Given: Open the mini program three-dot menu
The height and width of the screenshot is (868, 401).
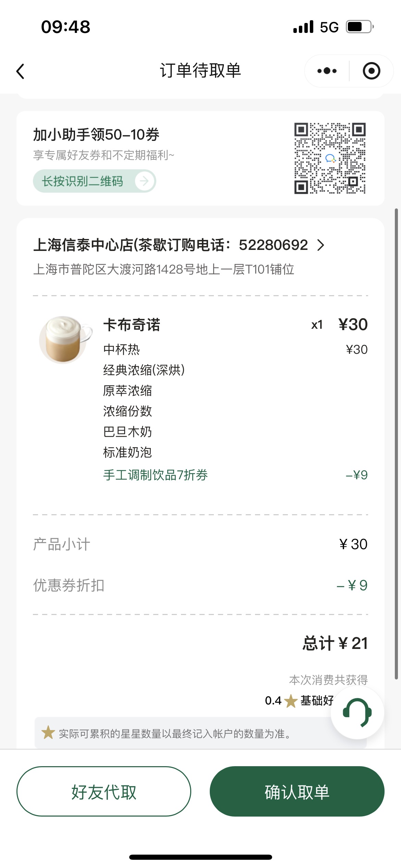Looking at the screenshot, I should point(327,71).
